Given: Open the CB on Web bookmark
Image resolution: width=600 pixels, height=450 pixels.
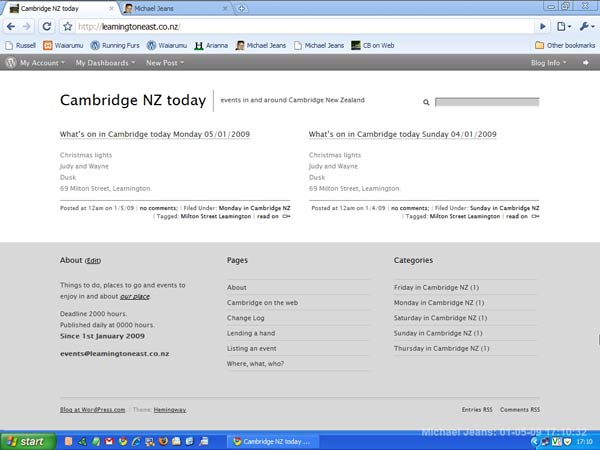Looking at the screenshot, I should pos(373,46).
